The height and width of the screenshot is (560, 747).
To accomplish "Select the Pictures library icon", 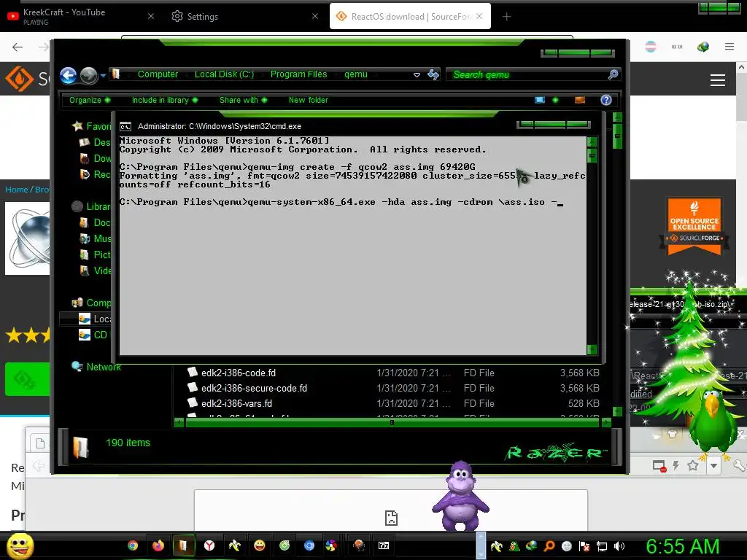I will click(x=85, y=254).
